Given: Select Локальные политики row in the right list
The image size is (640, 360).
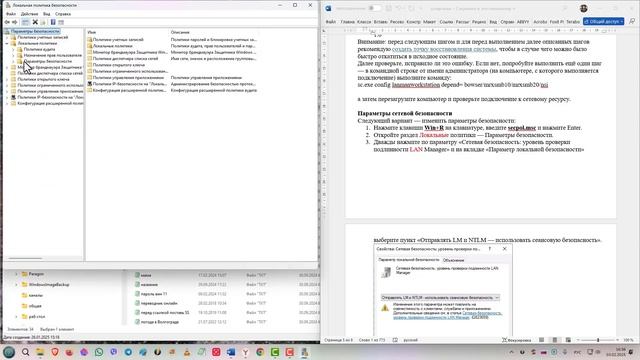Looking at the screenshot, I should click(112, 46).
